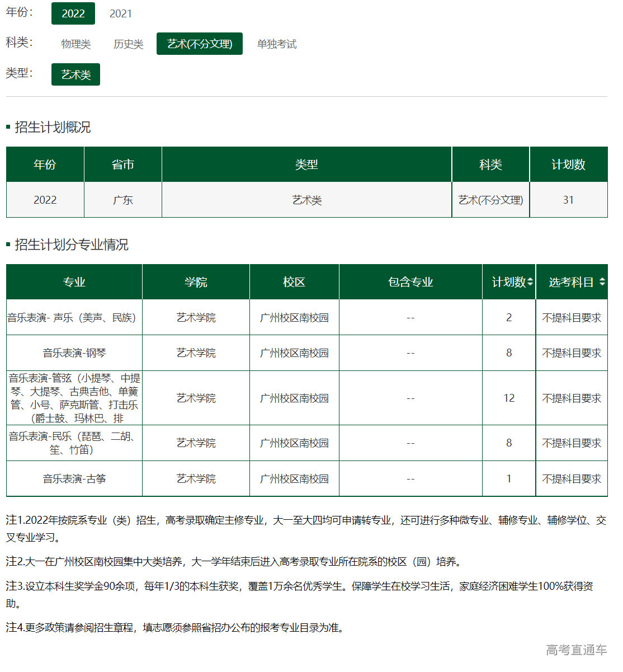Switch to the 历史类 subject category
This screenshot has height=672, width=623.
pyautogui.click(x=128, y=44)
